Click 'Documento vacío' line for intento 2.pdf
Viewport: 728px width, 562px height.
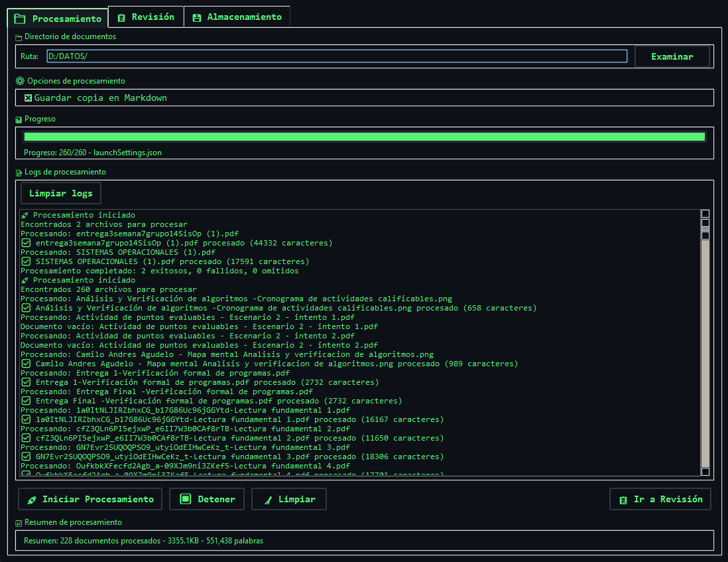199,345
